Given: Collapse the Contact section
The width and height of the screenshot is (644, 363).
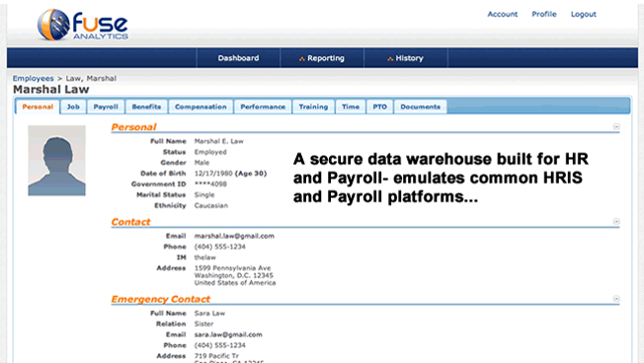Looking at the screenshot, I should (616, 222).
